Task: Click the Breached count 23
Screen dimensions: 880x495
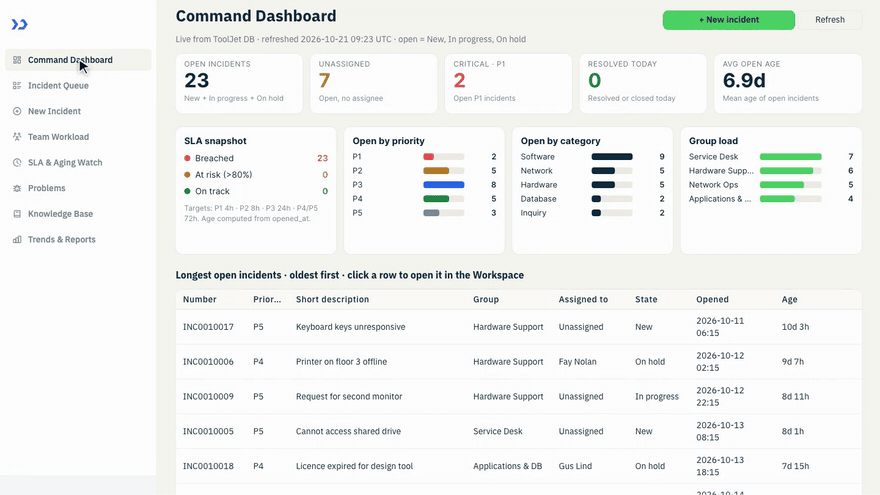Action: click(322, 158)
